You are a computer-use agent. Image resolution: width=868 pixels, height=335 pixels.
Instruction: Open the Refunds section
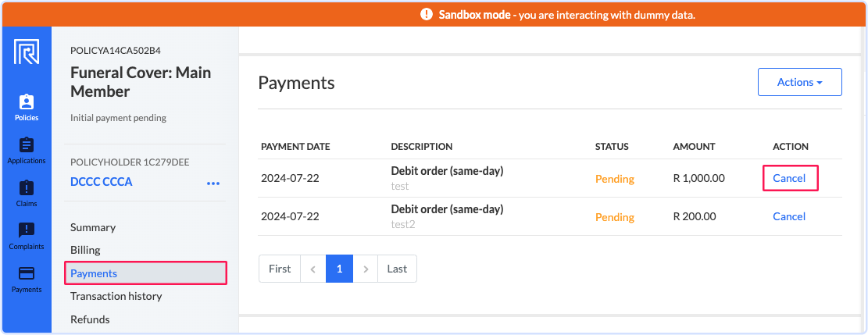coord(90,319)
